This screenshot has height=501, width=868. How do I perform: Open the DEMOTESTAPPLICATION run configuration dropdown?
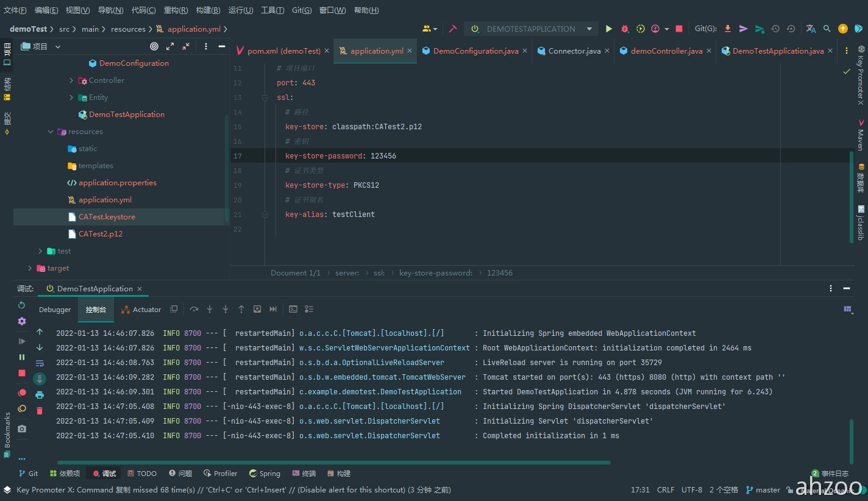(x=530, y=29)
